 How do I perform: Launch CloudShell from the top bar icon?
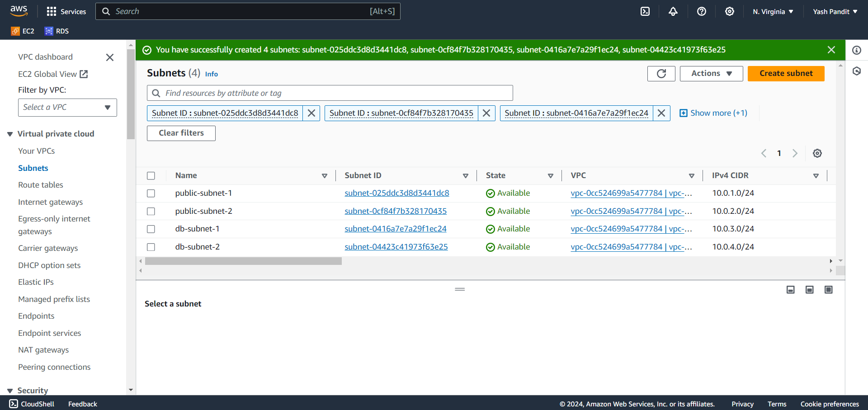click(645, 11)
